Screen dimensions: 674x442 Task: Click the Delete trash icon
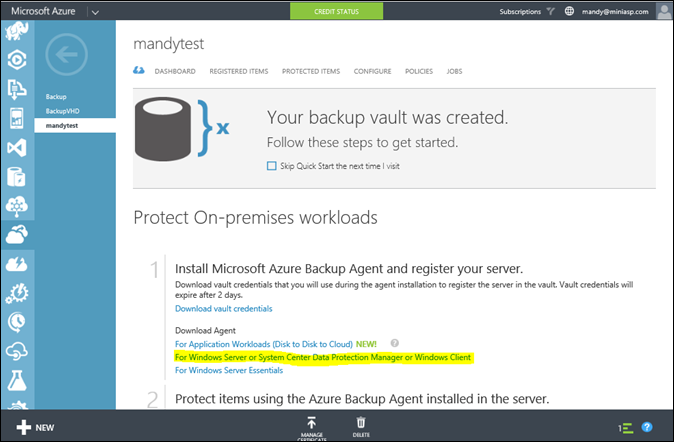[363, 423]
